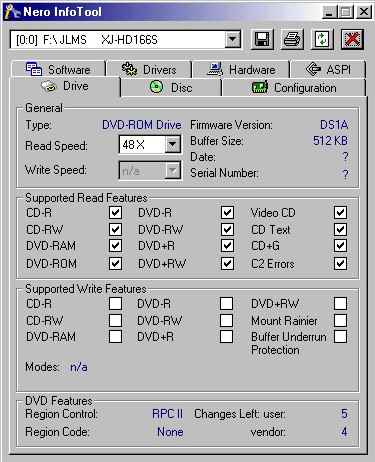
Task: Switch to the Configuration tab
Action: pos(294,88)
